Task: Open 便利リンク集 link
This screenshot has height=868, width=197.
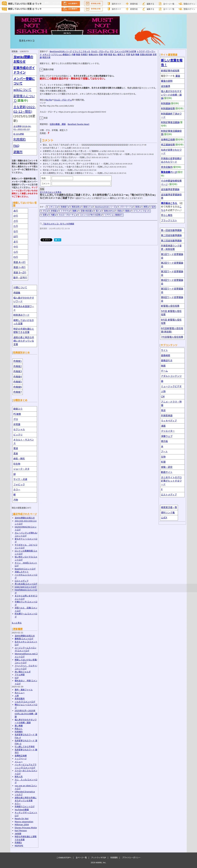Action: coord(168,512)
